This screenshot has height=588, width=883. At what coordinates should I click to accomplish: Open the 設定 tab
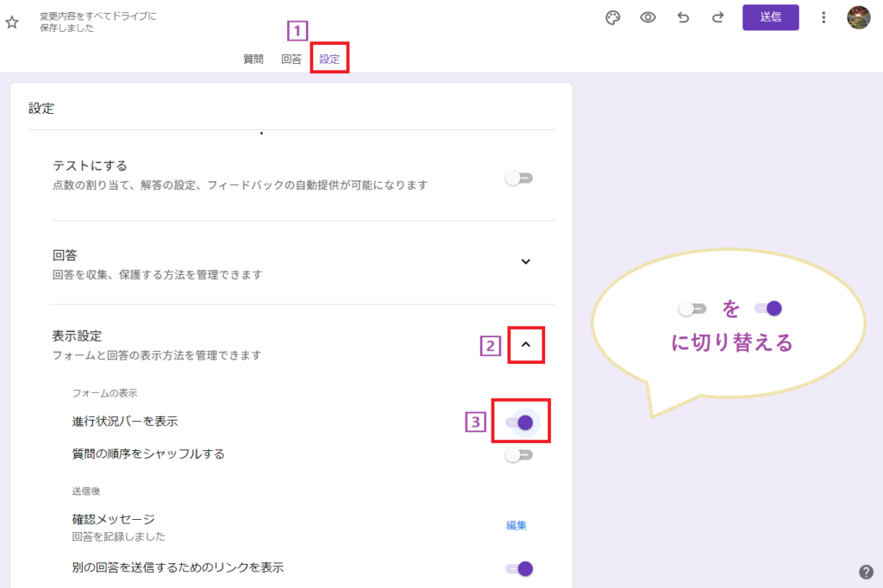pos(329,60)
